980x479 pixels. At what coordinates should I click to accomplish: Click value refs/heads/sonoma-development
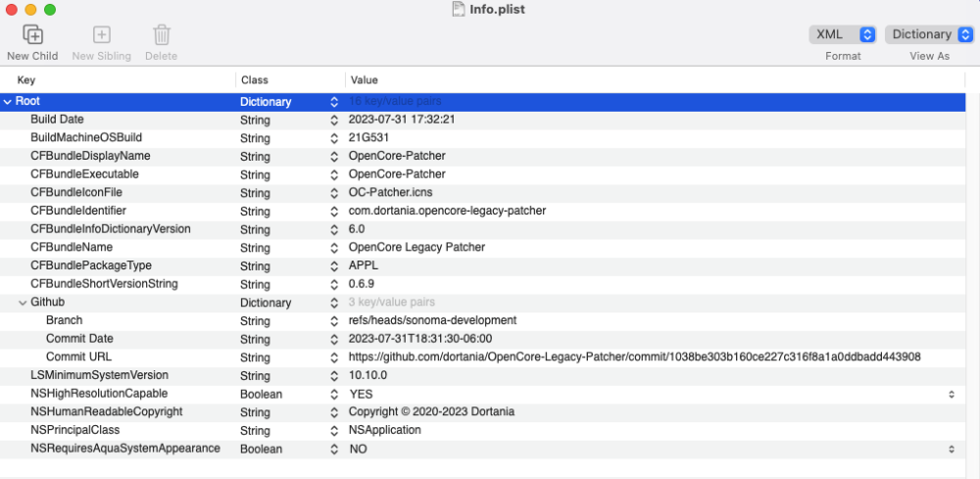pos(432,320)
